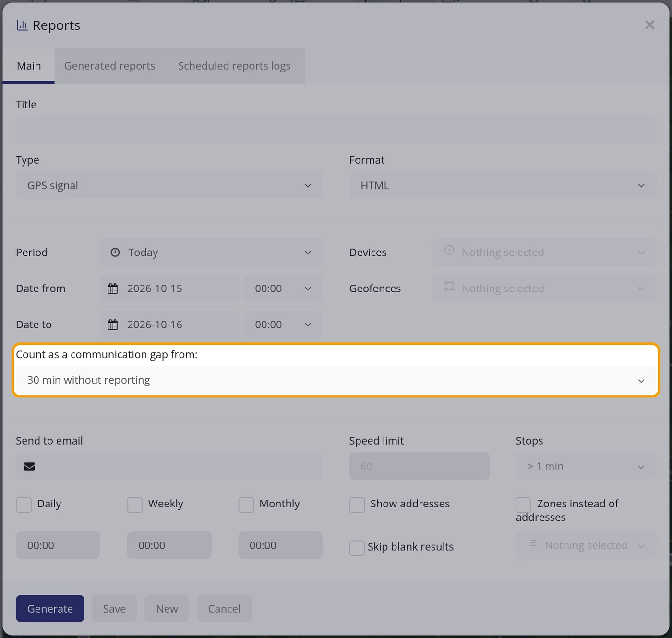Click the Generate button
Screen dimensions: 672x638
point(50,609)
